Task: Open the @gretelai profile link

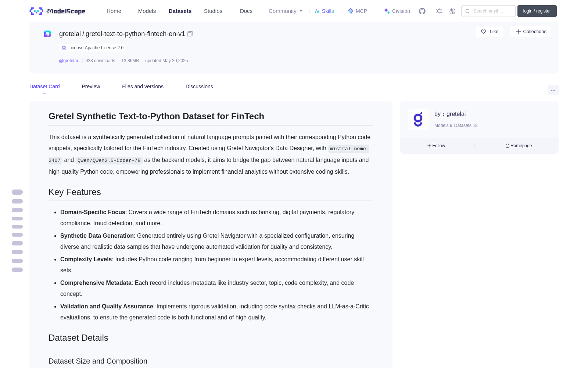Action: (x=68, y=61)
